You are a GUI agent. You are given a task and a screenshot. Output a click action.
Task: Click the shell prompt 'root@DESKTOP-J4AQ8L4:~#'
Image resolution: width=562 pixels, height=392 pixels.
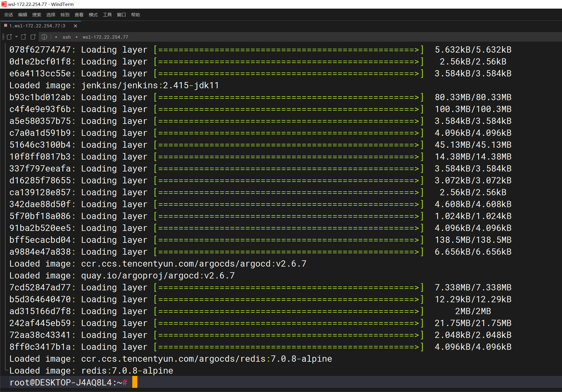(69, 382)
